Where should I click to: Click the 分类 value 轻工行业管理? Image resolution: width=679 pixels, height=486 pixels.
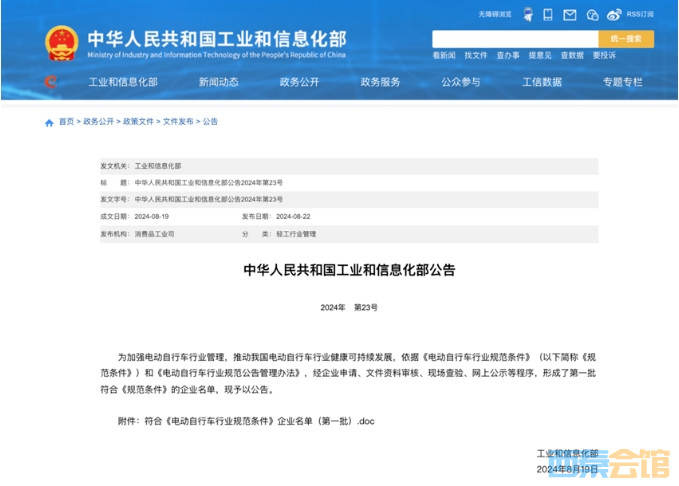tap(296, 234)
